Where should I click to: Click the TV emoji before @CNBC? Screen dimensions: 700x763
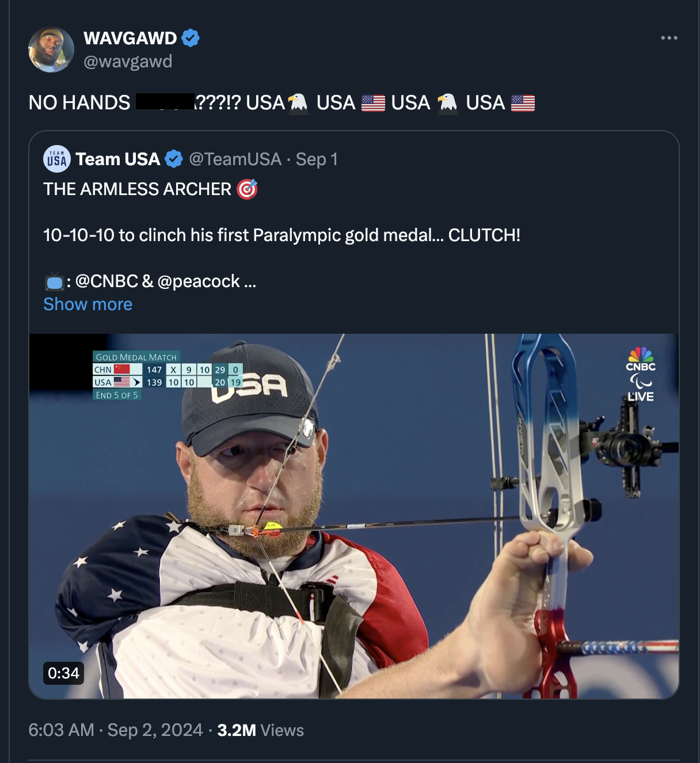55,281
